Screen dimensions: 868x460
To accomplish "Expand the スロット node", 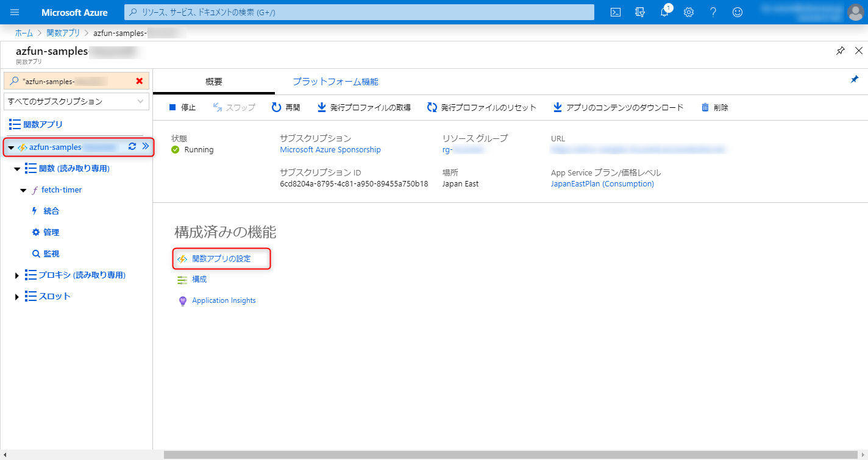I will [17, 297].
